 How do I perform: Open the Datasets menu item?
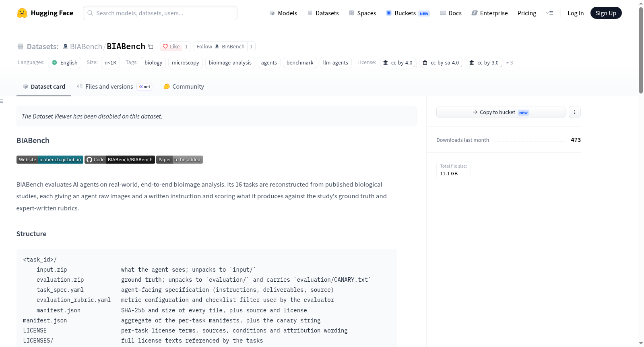tap(323, 13)
